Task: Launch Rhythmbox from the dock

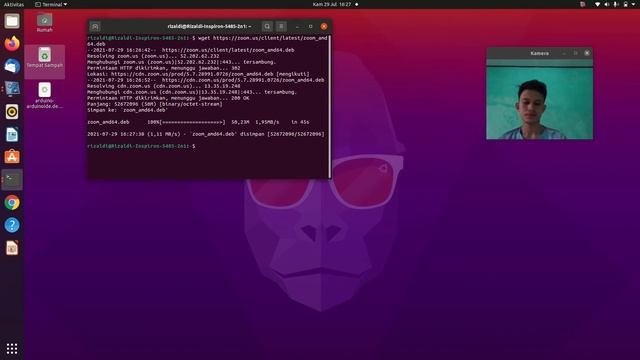Action: (x=12, y=111)
